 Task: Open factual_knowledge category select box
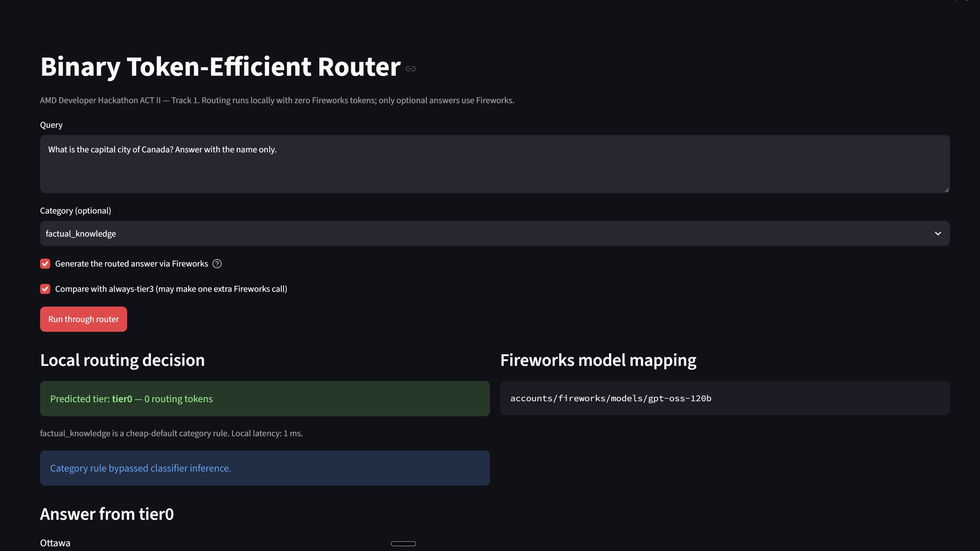click(x=494, y=233)
